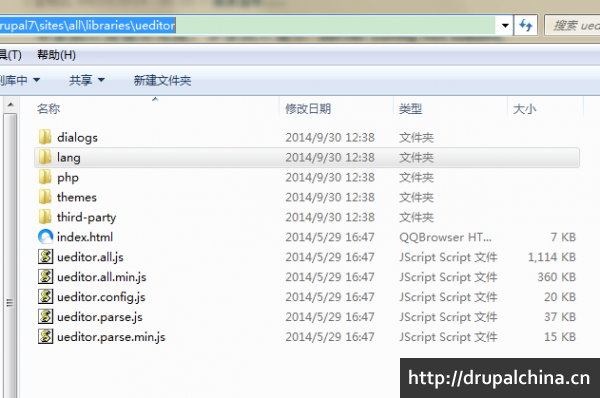The image size is (600, 398).
Task: Click the script icon of ueditor.all.min.js
Action: tap(46, 277)
